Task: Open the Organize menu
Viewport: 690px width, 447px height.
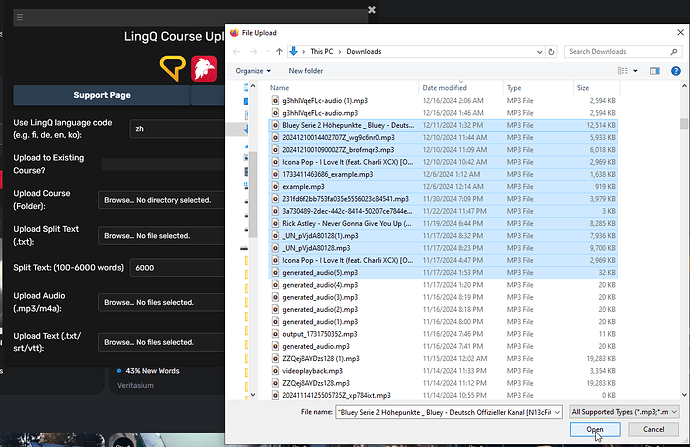Action: pyautogui.click(x=253, y=71)
